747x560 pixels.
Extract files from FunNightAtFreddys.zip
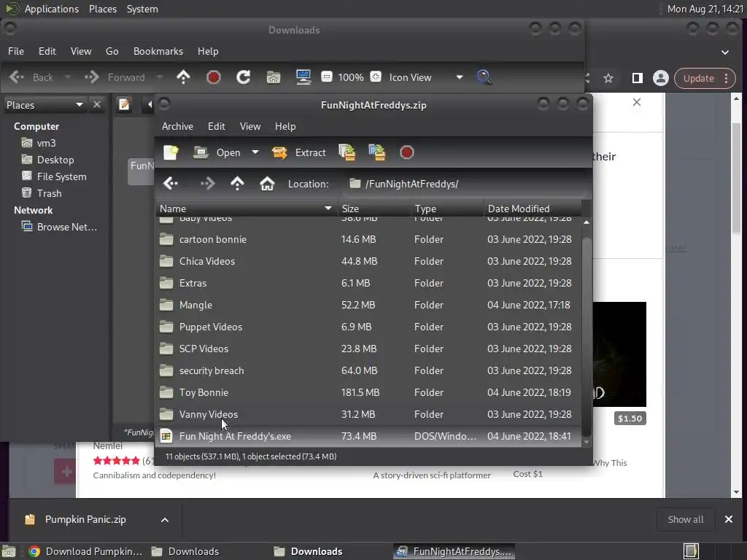tap(298, 152)
